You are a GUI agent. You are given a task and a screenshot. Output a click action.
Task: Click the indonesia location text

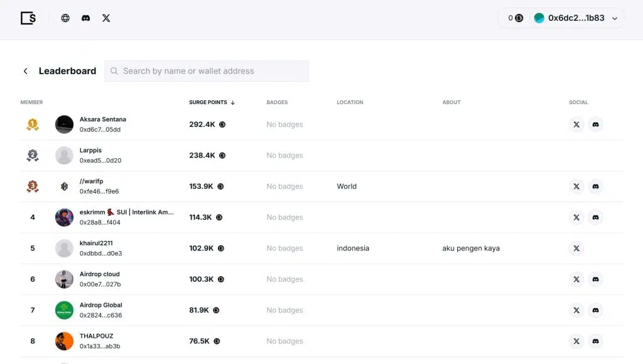tap(353, 249)
